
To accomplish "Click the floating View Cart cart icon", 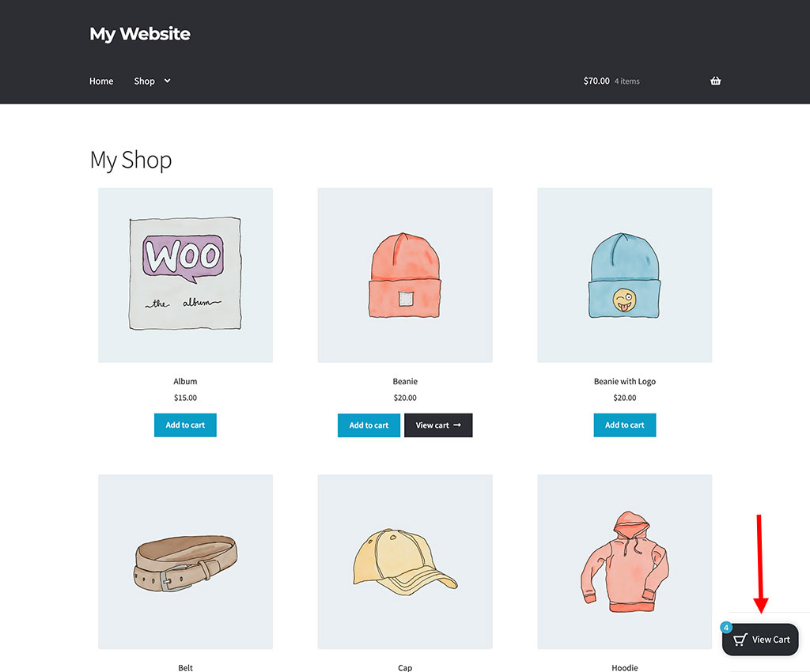I will pyautogui.click(x=737, y=639).
